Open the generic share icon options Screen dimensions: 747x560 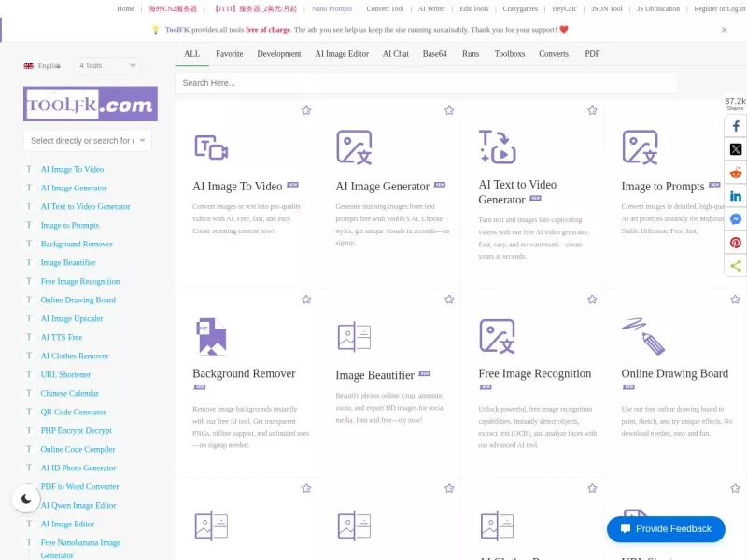[x=736, y=266]
